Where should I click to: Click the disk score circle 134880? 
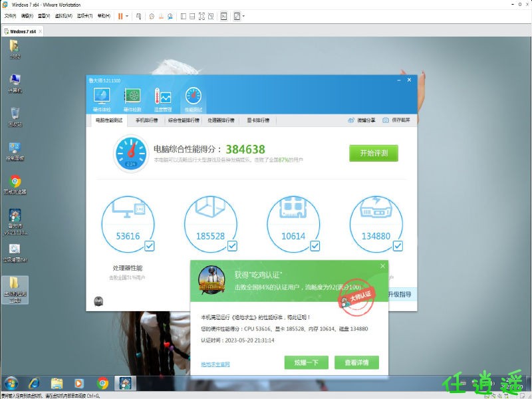[376, 224]
